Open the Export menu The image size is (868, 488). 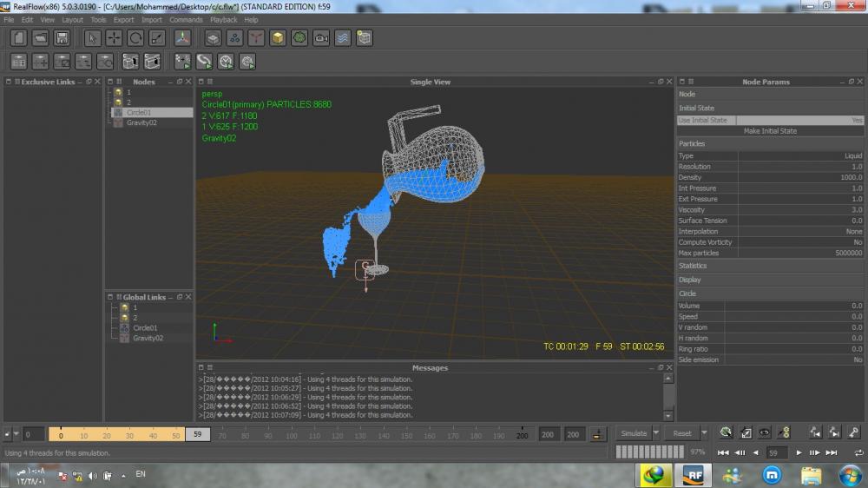[x=123, y=20]
